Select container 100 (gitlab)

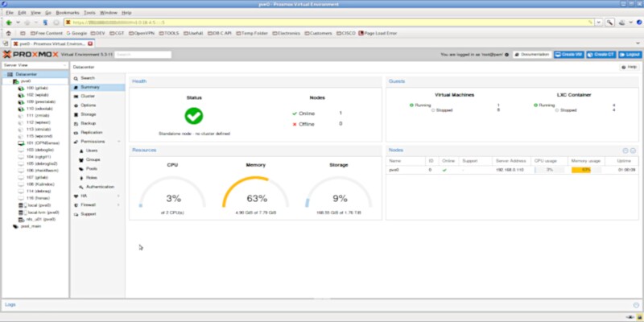tap(37, 89)
